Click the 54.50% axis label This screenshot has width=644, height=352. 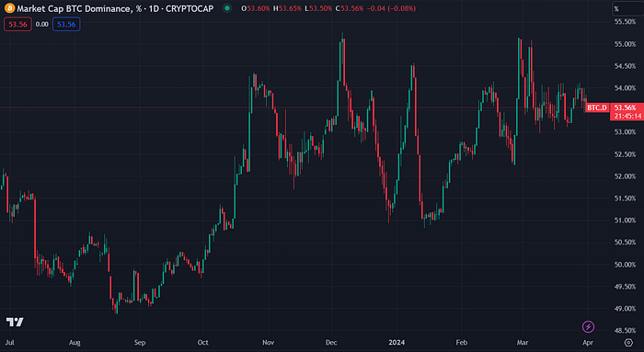click(625, 66)
